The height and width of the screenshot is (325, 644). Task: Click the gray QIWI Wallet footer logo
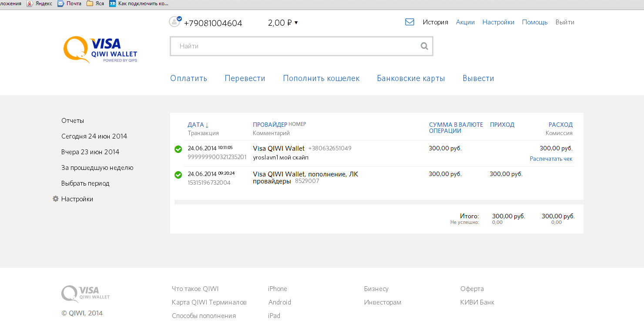coord(86,294)
